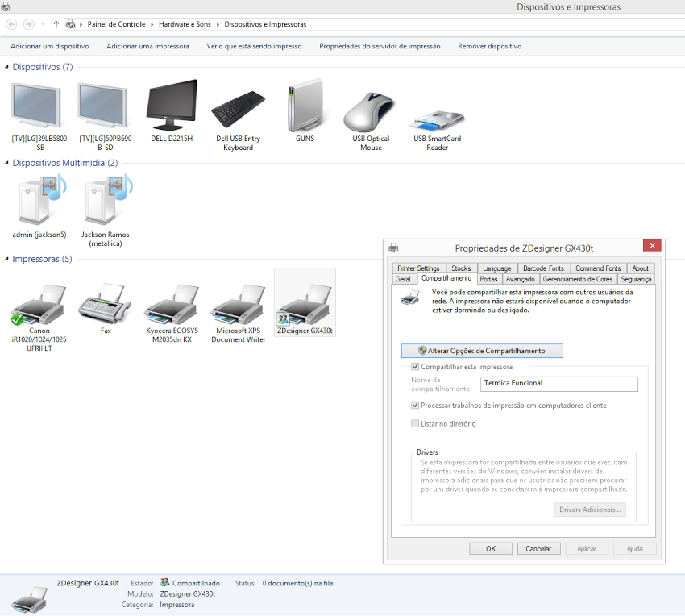
Task: Select the Fax printer icon
Action: point(106,303)
